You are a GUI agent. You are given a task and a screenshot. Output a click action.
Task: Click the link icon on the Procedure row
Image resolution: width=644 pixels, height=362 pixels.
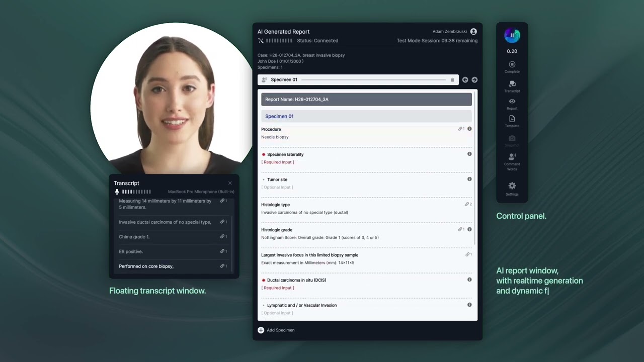pyautogui.click(x=461, y=129)
